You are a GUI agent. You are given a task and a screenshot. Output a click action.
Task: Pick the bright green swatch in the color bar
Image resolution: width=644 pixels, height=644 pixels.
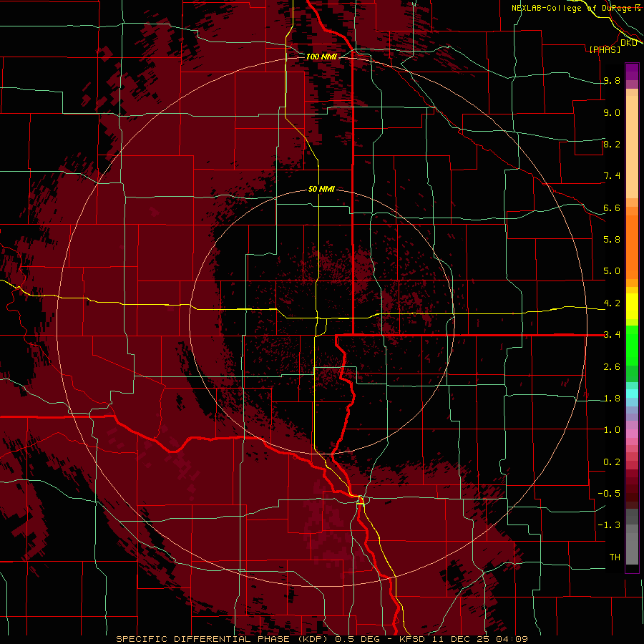(632, 345)
